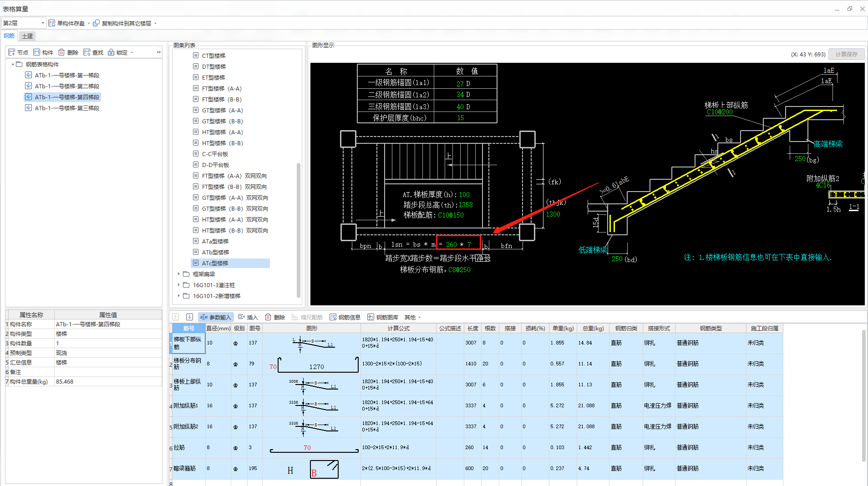Click the 构件数量 property value 1

coord(108,343)
